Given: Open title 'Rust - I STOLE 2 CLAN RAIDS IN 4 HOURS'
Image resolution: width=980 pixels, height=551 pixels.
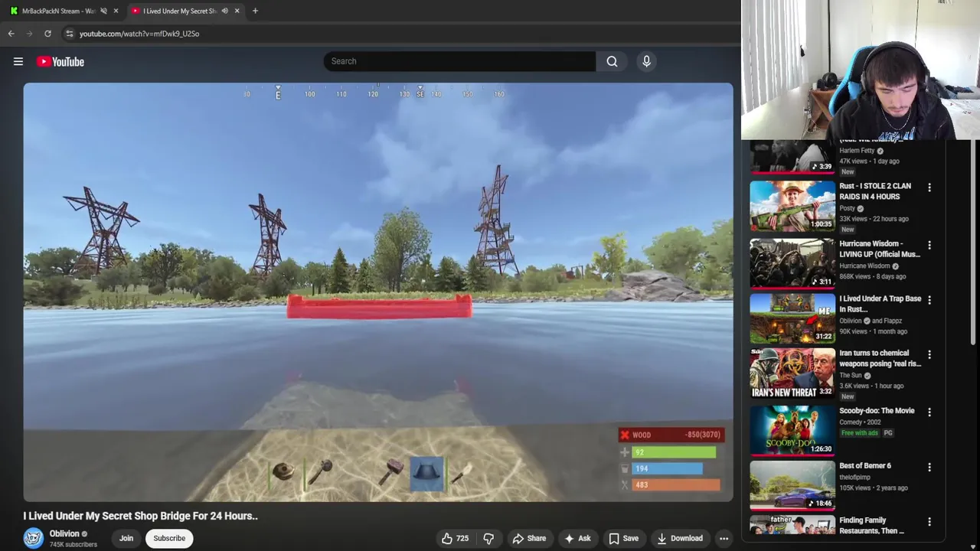Looking at the screenshot, I should coord(875,191).
